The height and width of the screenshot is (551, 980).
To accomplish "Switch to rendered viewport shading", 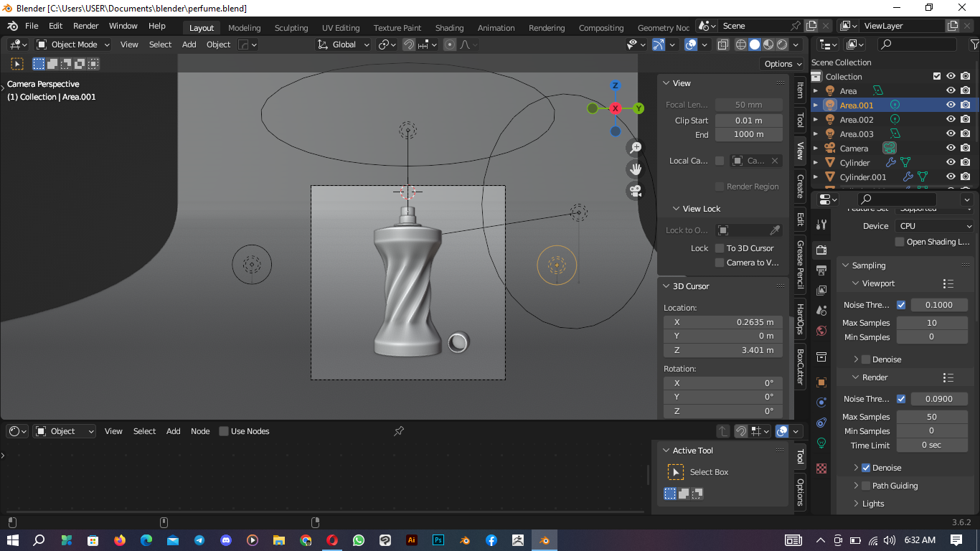I will 782,44.
